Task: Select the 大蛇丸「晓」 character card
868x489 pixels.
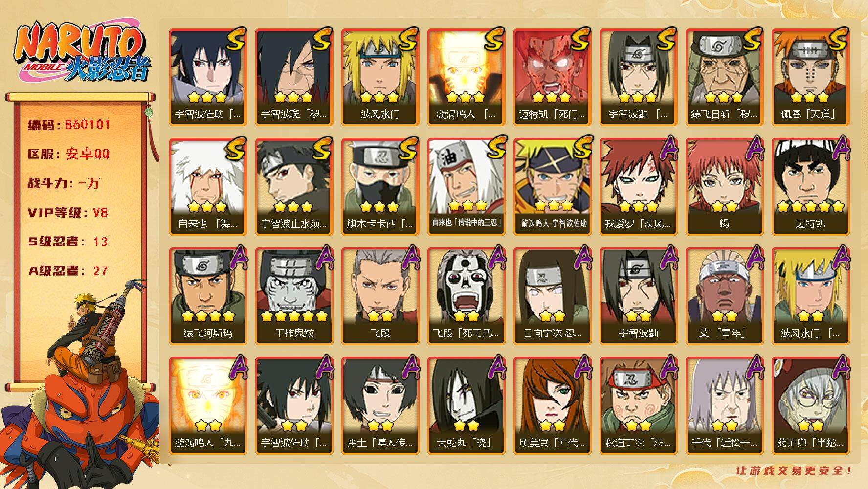Action: (x=466, y=406)
